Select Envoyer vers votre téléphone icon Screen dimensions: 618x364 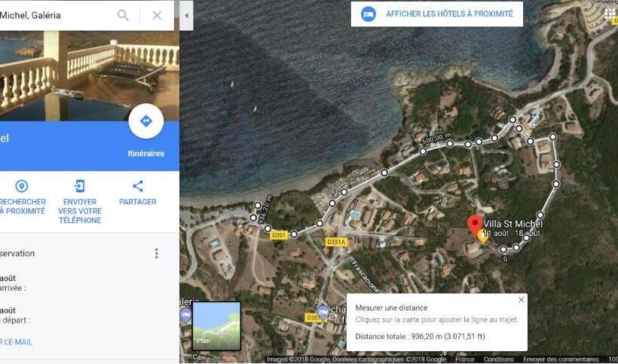click(x=80, y=186)
